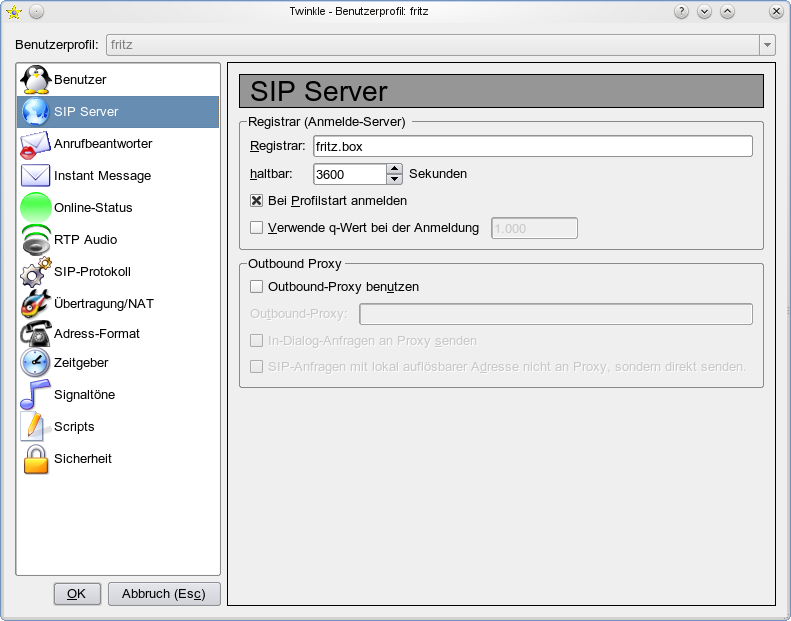Toggle In-Dialog-Anfragen an Proxy senden
The width and height of the screenshot is (791, 621).
256,341
